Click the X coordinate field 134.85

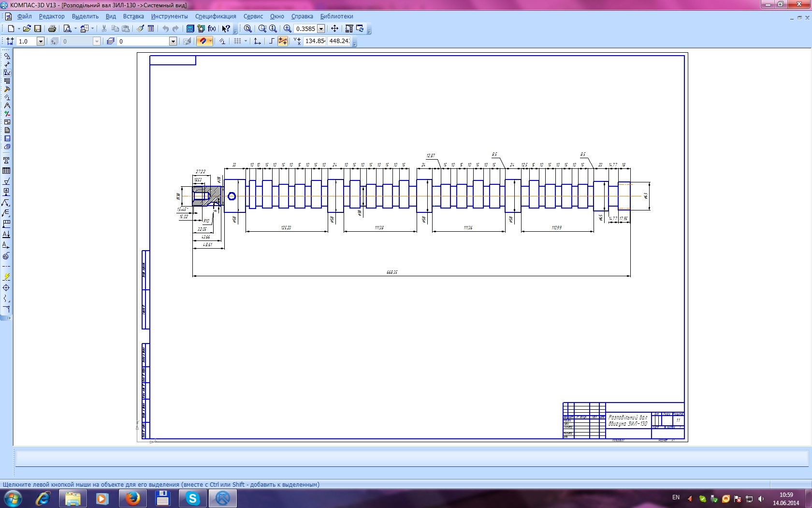(315, 41)
